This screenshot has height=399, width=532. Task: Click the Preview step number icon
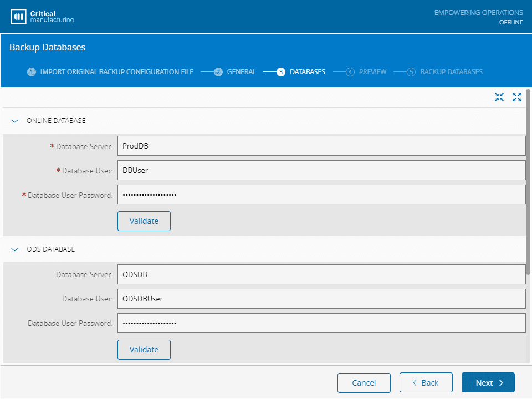350,72
